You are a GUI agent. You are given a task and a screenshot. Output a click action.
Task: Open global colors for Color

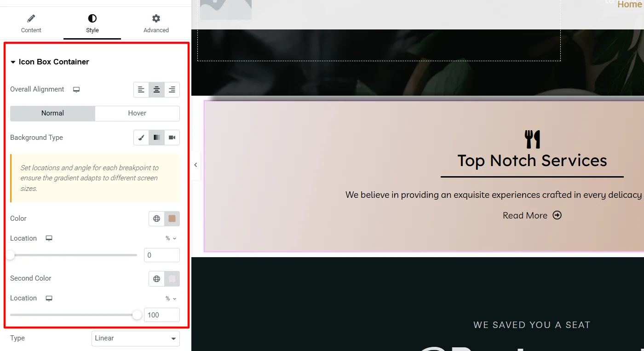pyautogui.click(x=156, y=219)
